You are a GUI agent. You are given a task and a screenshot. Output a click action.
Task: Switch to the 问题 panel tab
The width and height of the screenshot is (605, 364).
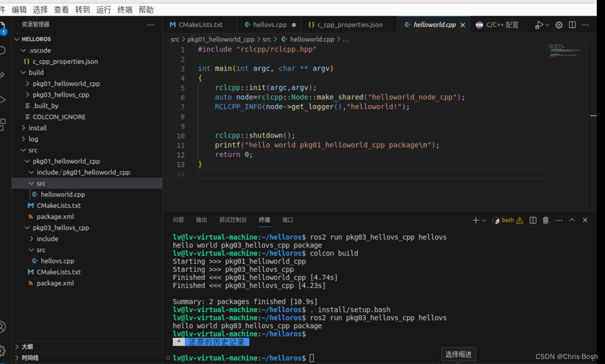(x=179, y=220)
